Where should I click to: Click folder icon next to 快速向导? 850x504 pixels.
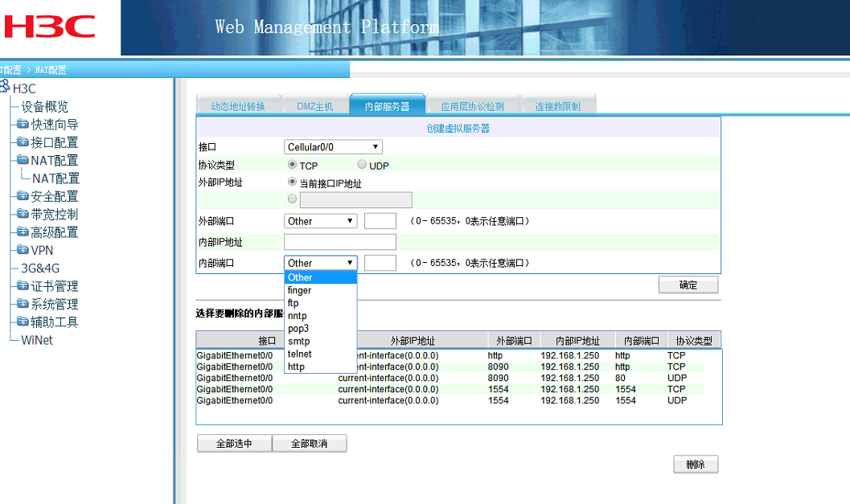[x=23, y=124]
